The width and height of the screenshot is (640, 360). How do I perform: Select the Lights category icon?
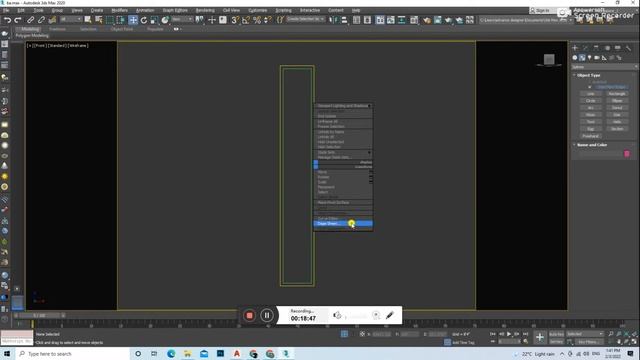tap(589, 58)
